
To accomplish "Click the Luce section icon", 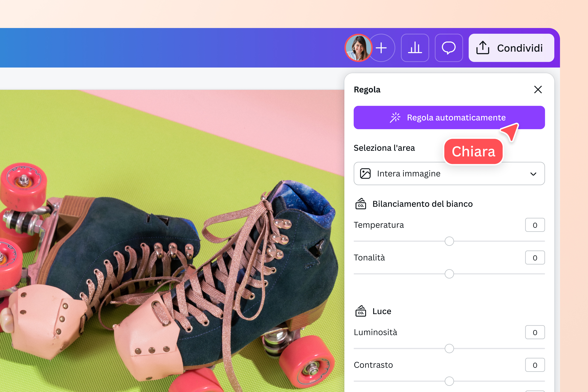I will click(360, 311).
